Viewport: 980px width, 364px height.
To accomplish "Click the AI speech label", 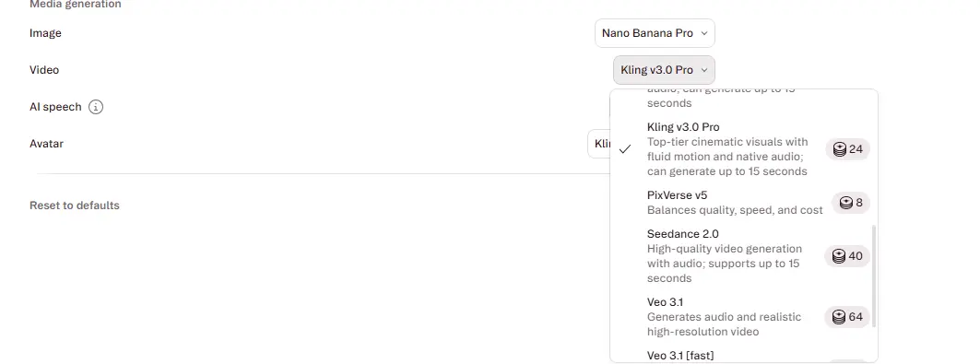I will coord(55,107).
